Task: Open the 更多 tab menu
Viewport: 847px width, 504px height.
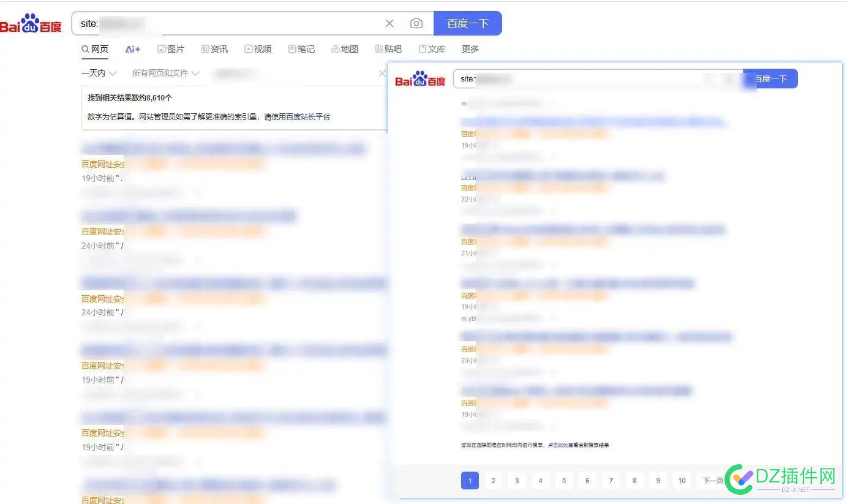Action: tap(470, 49)
